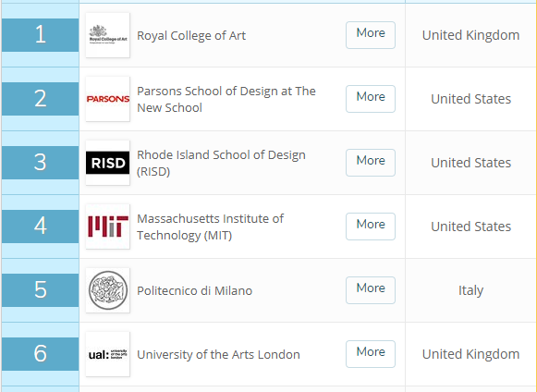Open Parsons School of Design at The New School link
This screenshot has width=537, height=392.
pyautogui.click(x=226, y=99)
